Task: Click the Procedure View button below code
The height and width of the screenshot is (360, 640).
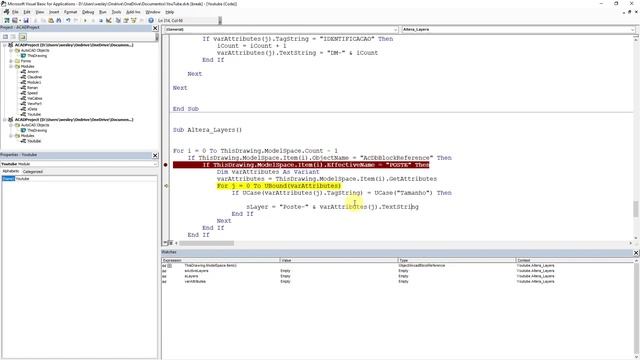Action: (x=166, y=243)
